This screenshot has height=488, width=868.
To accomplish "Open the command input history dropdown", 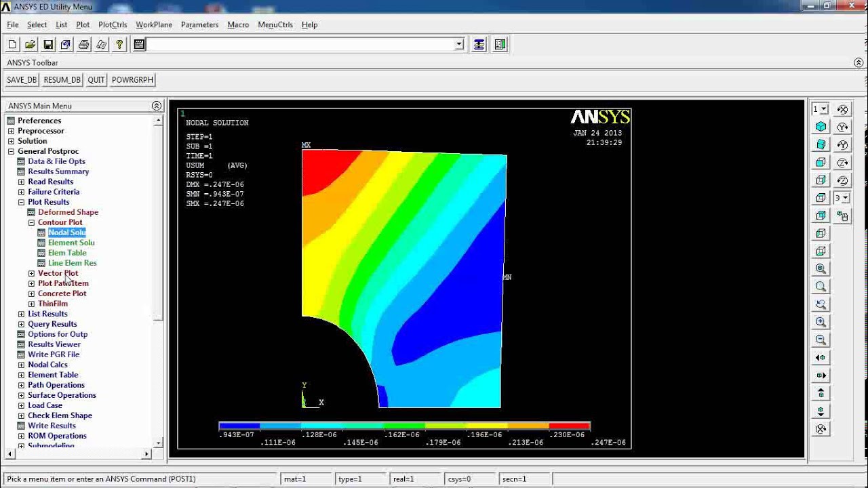I will coord(459,45).
